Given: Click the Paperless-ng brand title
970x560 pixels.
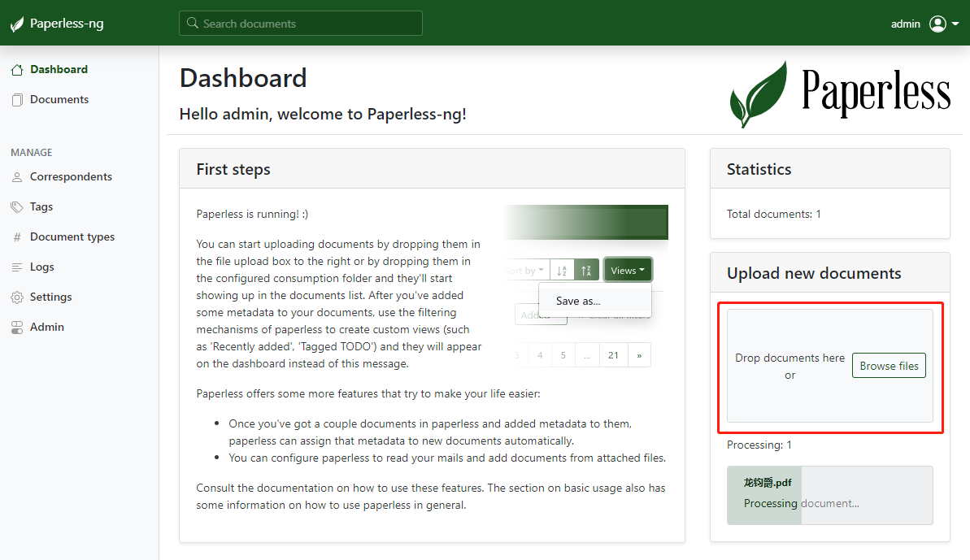Looking at the screenshot, I should pos(67,24).
